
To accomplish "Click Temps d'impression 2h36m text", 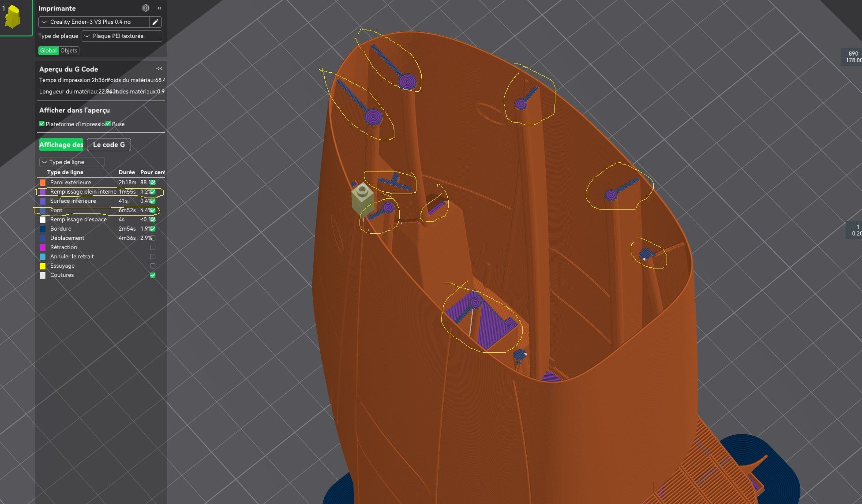I will [x=74, y=80].
